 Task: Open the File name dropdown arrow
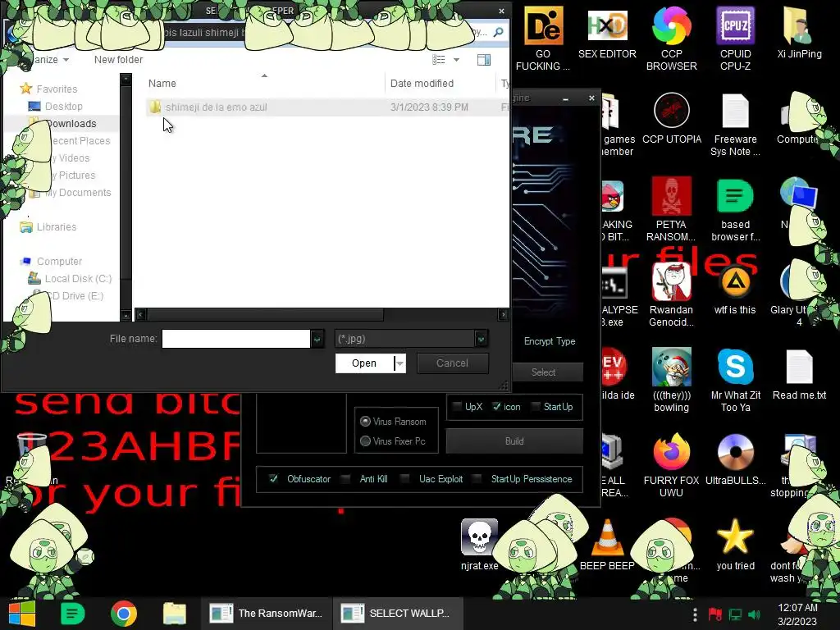317,339
